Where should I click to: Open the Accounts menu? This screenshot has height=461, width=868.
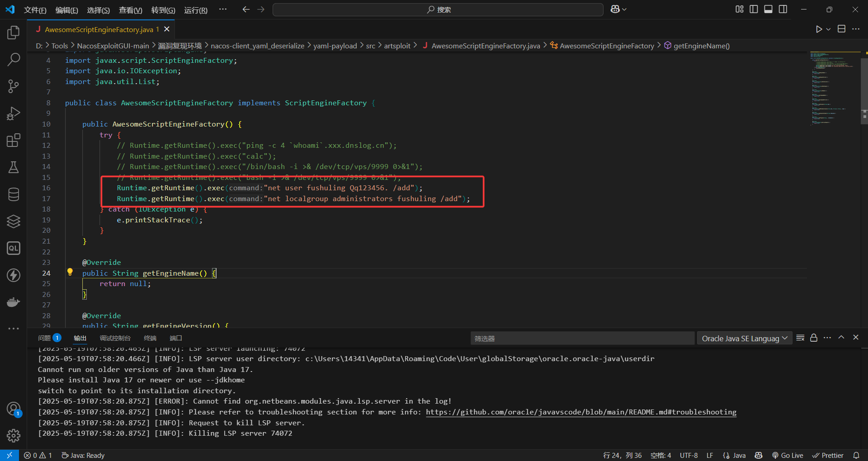(14, 409)
